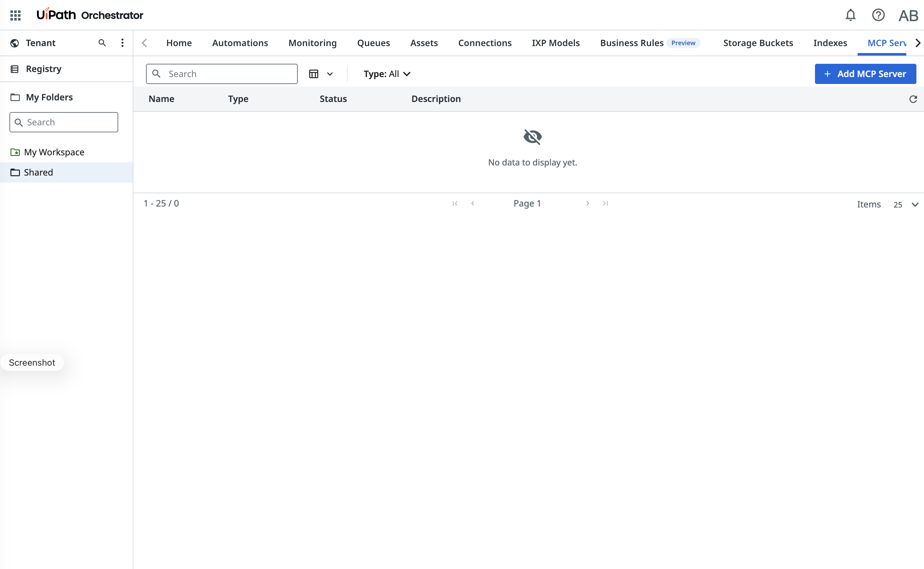
Task: Open the help question mark icon
Action: tap(878, 15)
